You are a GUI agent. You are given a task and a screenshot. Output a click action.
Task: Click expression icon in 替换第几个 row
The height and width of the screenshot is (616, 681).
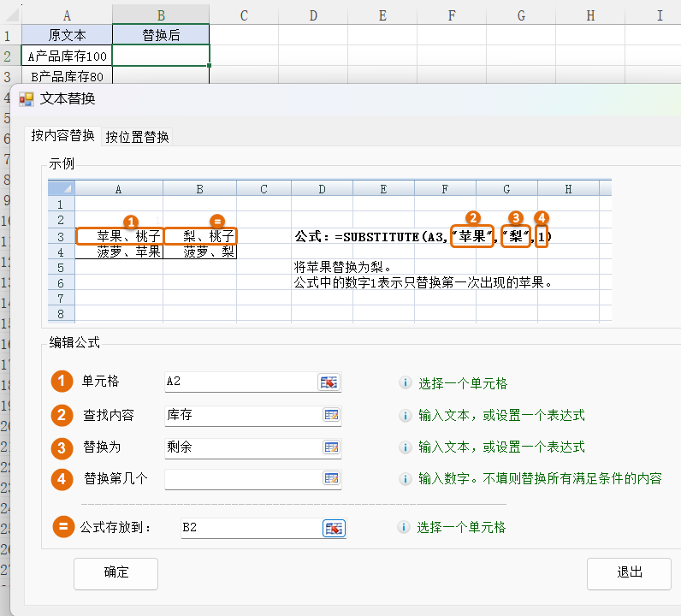330,479
